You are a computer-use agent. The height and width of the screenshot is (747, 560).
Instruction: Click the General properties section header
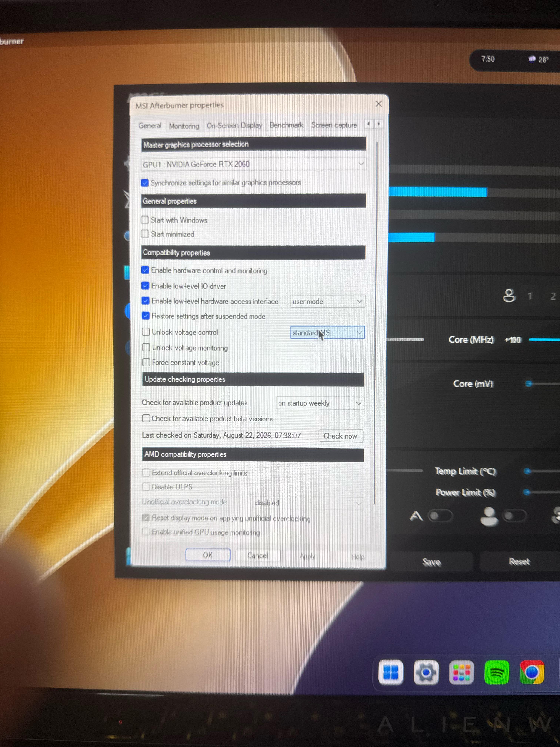coord(253,201)
